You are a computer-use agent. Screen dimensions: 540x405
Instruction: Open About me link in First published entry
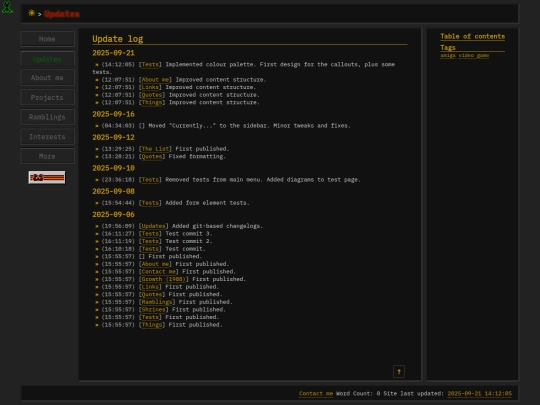pos(155,264)
